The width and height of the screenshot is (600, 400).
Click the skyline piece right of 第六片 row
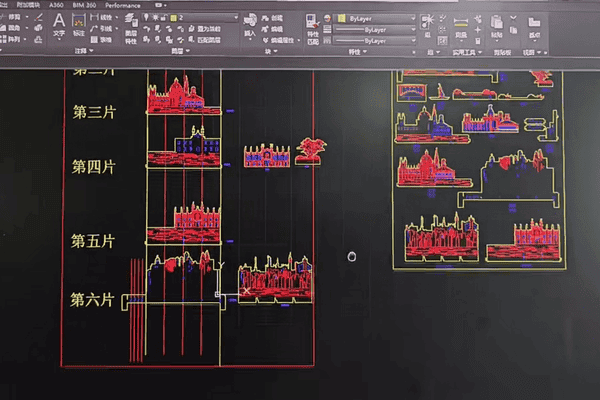[x=275, y=279]
